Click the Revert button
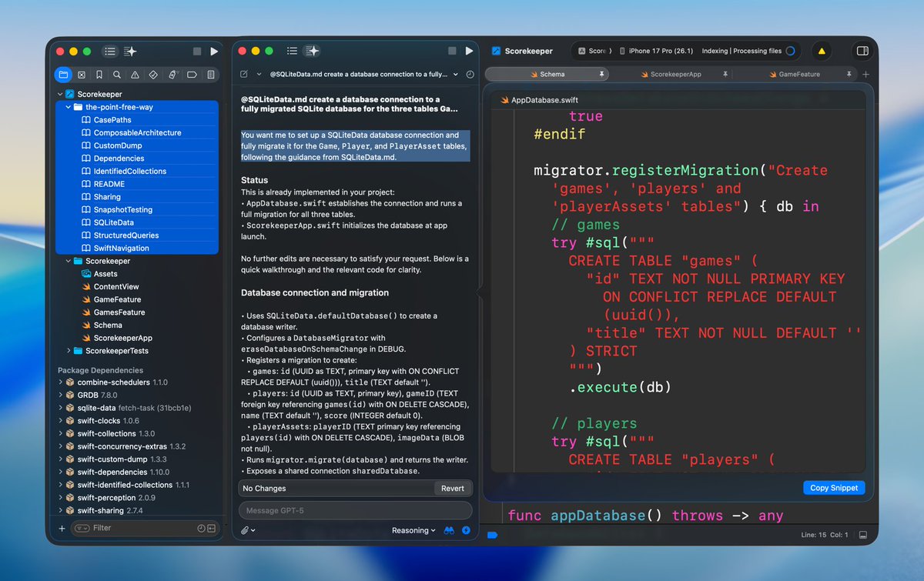 [453, 488]
